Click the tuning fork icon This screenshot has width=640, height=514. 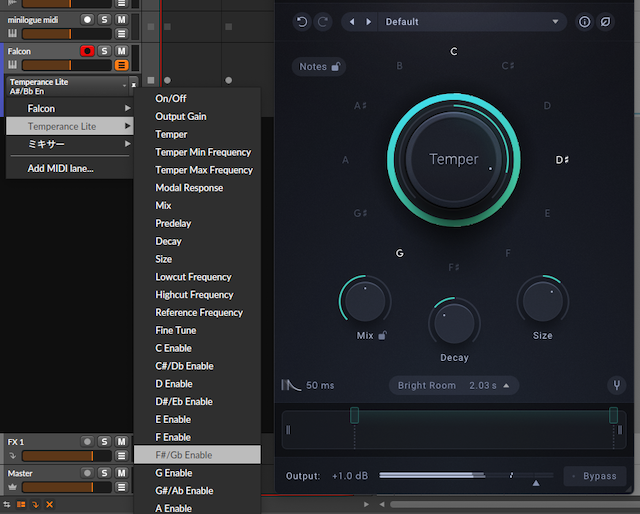[x=617, y=385]
